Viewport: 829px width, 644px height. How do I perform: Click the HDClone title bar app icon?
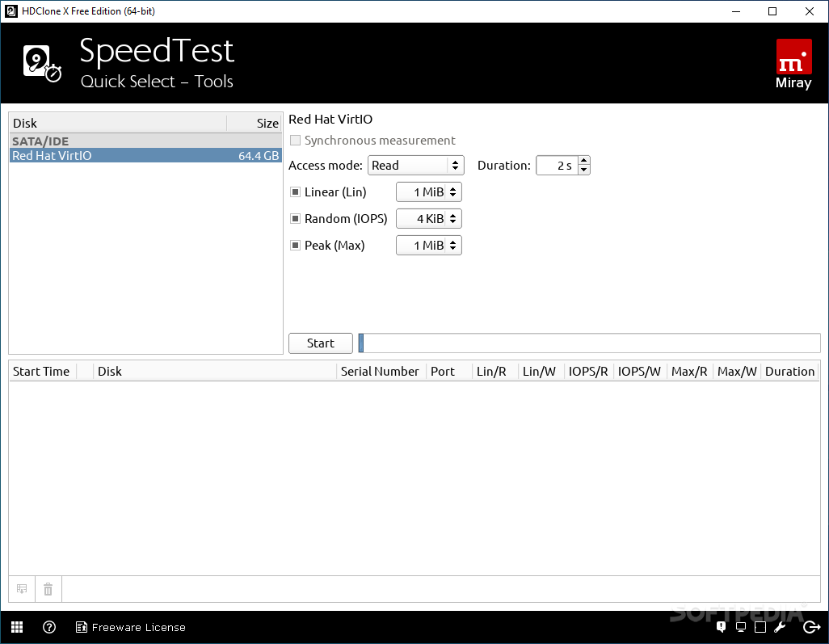[x=11, y=11]
